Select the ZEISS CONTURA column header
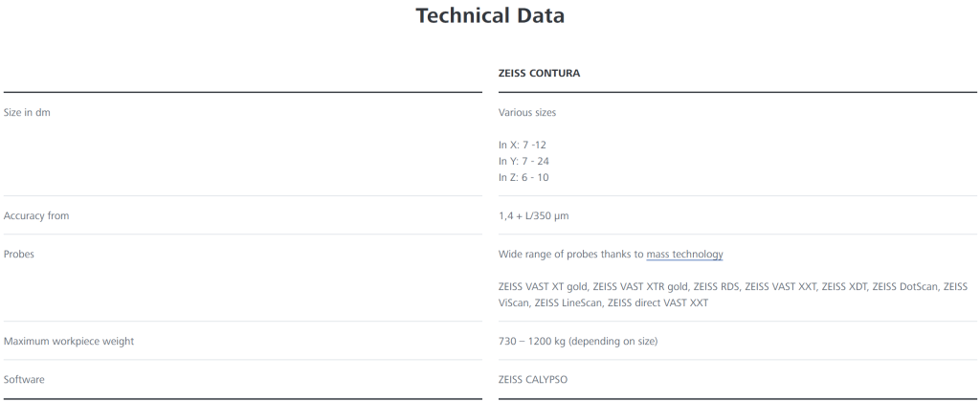Screen dimensions: 980x402 (x=539, y=73)
